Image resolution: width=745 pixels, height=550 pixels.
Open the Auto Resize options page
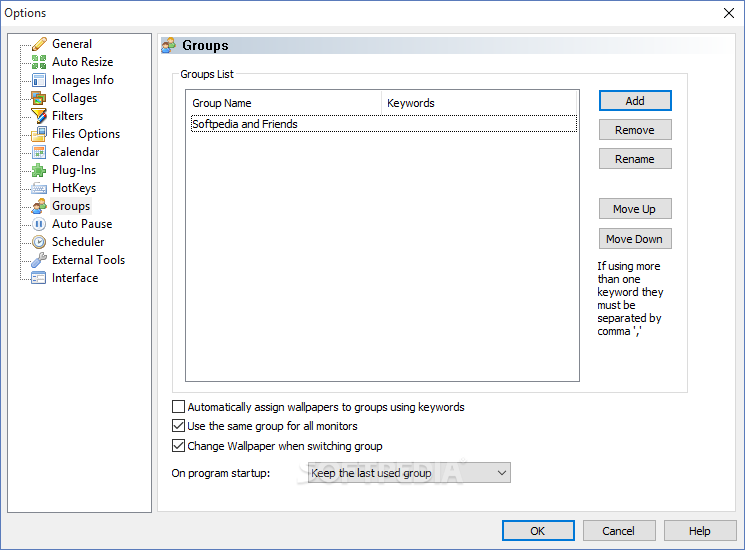coord(83,62)
